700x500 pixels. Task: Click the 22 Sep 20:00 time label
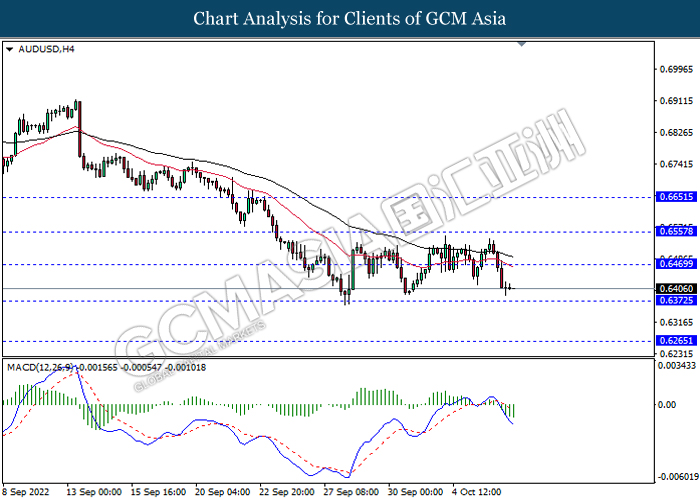pyautogui.click(x=287, y=492)
